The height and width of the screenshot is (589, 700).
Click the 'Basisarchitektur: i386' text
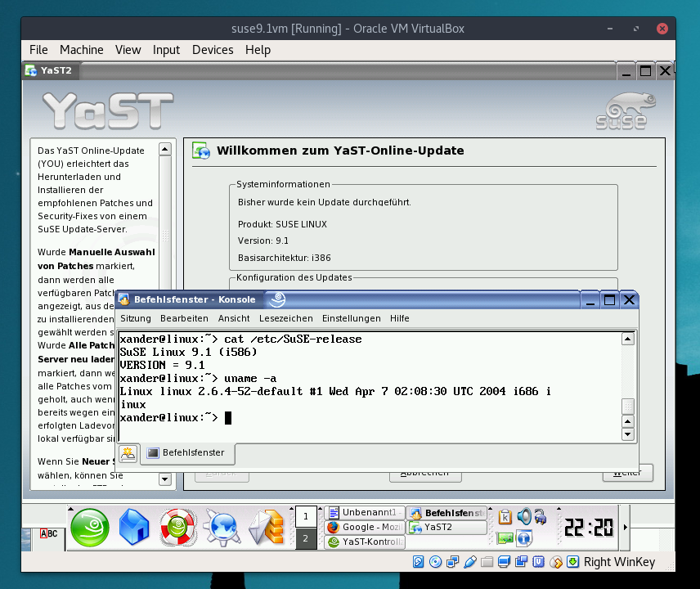click(x=285, y=258)
